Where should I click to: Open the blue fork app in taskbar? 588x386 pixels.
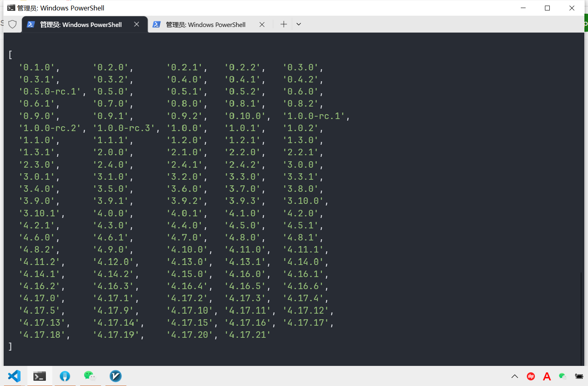65,376
